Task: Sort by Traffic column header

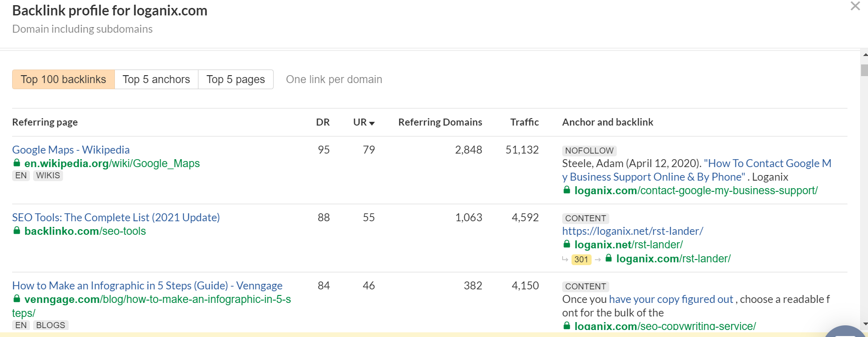Action: click(x=524, y=122)
